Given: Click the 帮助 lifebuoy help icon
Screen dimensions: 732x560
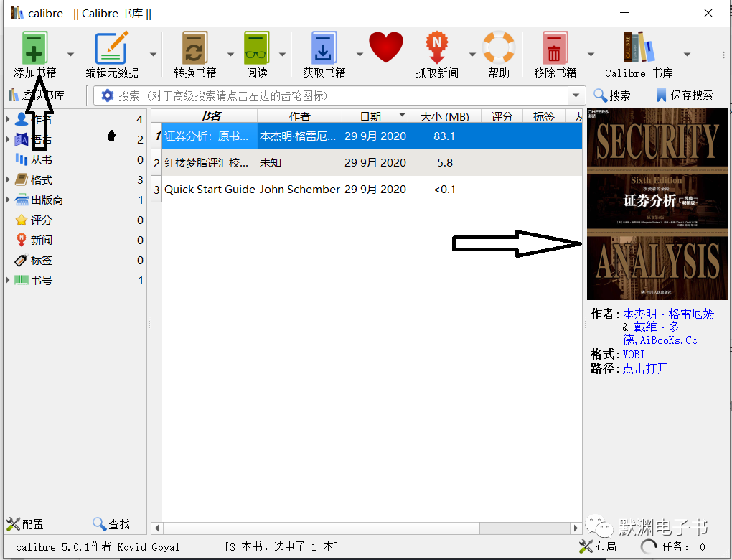Looking at the screenshot, I should [499, 47].
